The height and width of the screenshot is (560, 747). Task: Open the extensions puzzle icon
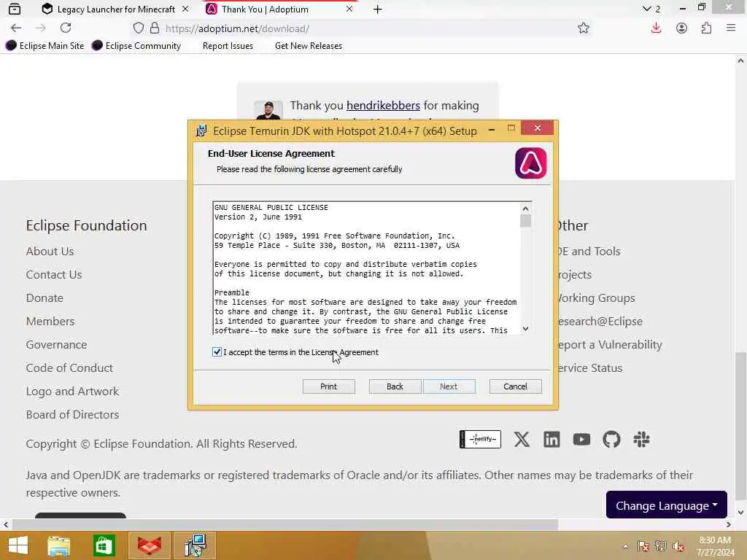pos(706,28)
